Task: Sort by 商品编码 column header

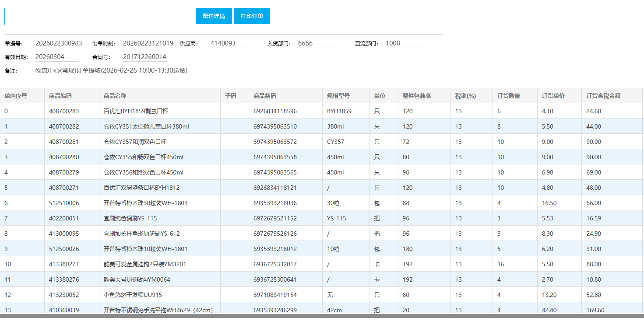Action: coord(60,96)
